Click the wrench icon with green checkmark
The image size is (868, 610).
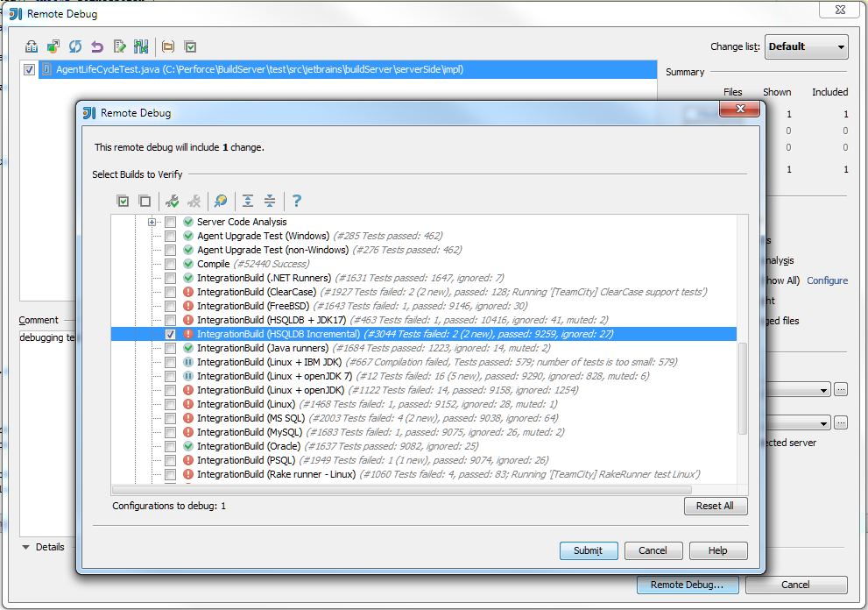point(172,202)
